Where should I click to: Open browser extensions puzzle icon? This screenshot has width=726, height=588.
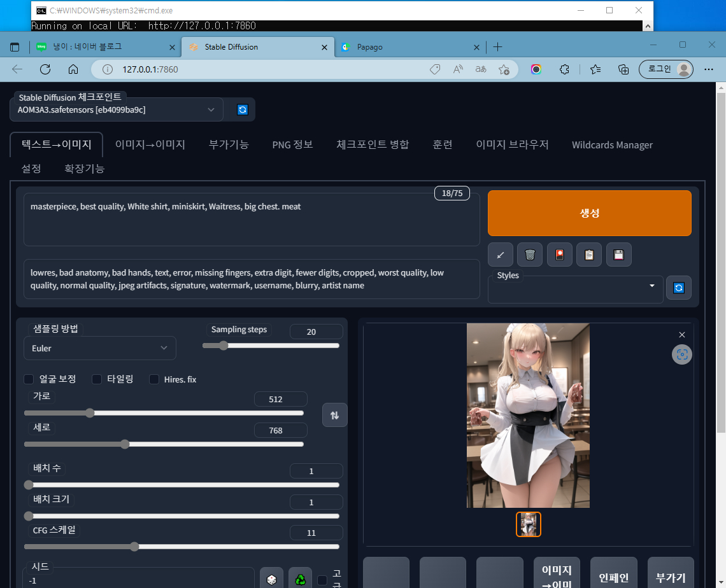(x=564, y=69)
